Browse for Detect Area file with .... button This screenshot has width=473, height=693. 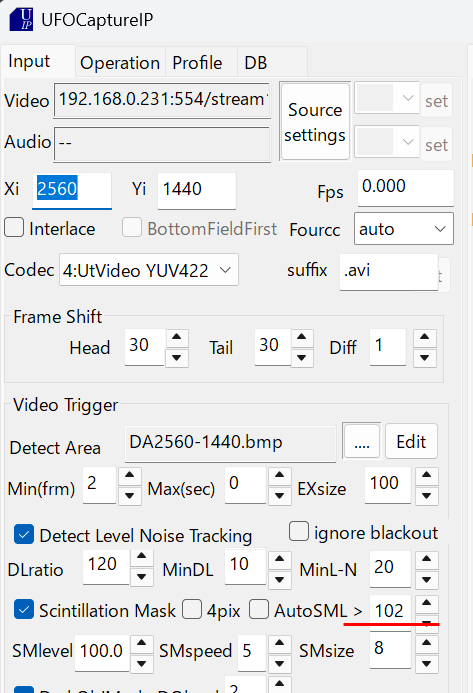362,441
